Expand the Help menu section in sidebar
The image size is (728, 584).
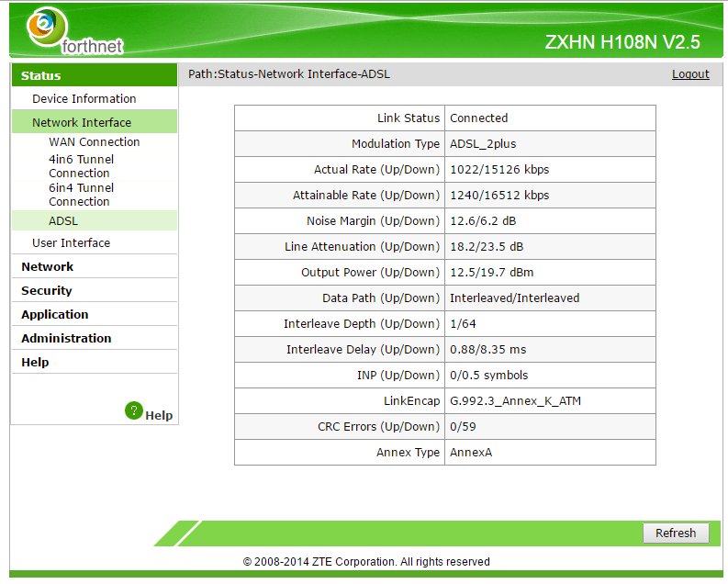tap(35, 362)
